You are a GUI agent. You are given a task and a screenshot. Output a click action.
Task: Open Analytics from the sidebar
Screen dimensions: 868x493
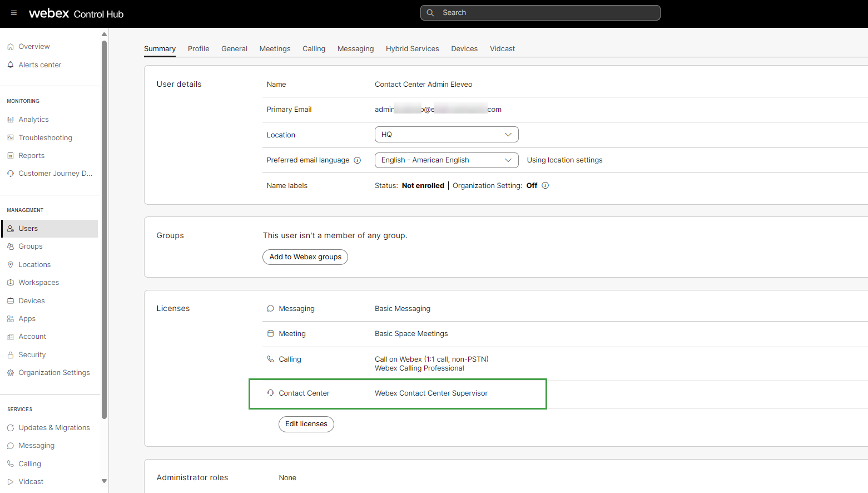tap(33, 120)
